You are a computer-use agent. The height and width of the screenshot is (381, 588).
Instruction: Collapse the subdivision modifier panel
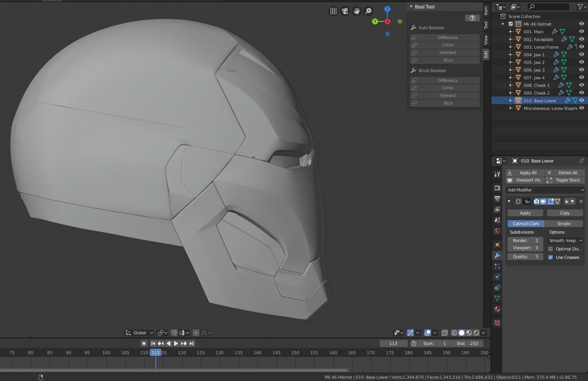[509, 201]
